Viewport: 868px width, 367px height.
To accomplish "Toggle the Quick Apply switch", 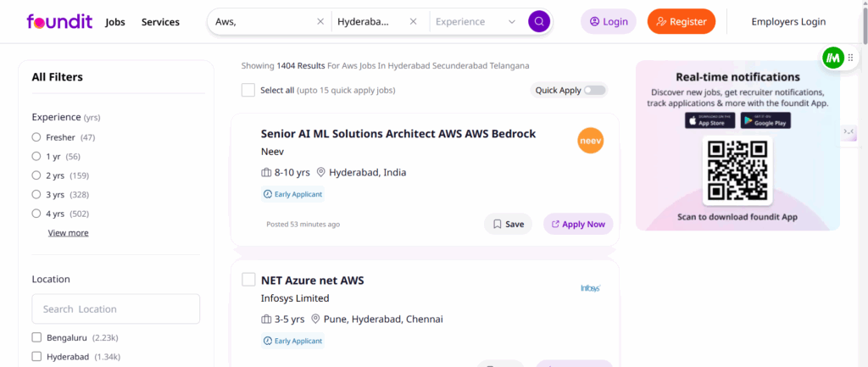I will (594, 90).
